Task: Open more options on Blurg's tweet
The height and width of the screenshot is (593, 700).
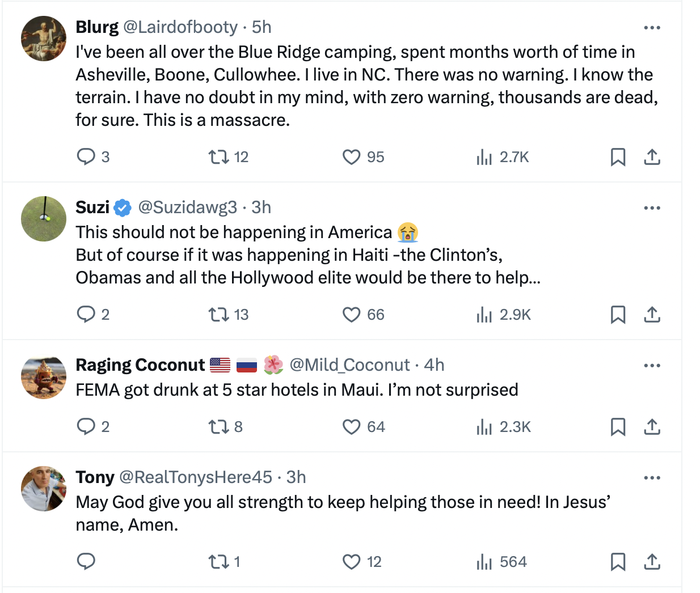Action: click(x=652, y=28)
